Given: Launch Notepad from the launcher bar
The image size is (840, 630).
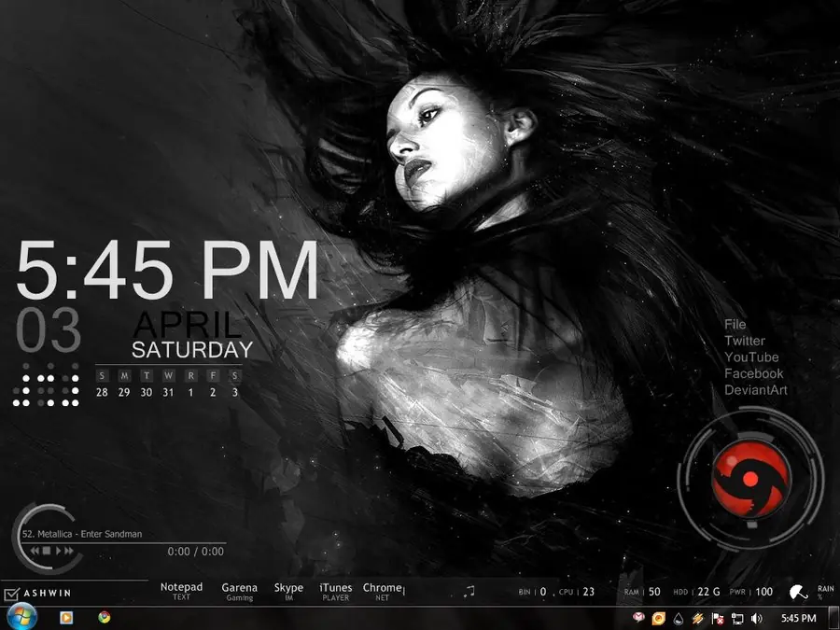Looking at the screenshot, I should [182, 592].
